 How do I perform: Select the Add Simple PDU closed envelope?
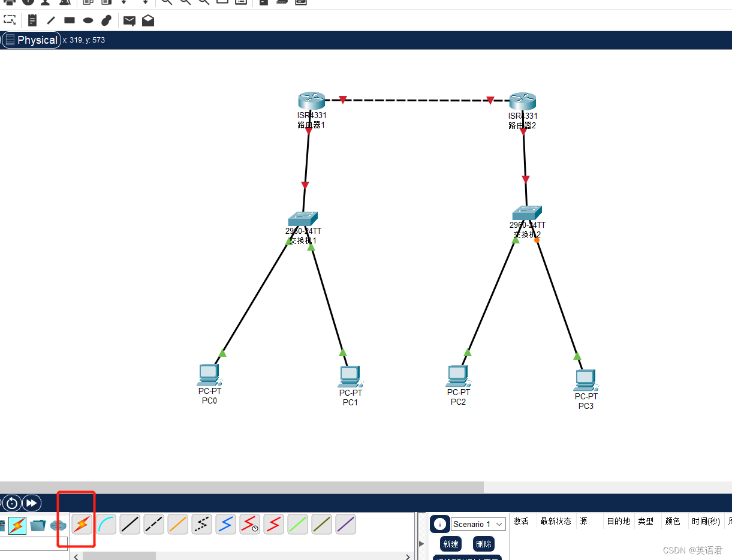tap(129, 21)
